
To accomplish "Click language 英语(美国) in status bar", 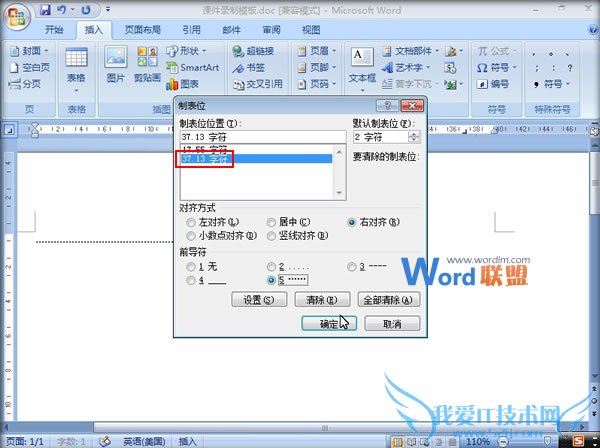I will pos(144,441).
